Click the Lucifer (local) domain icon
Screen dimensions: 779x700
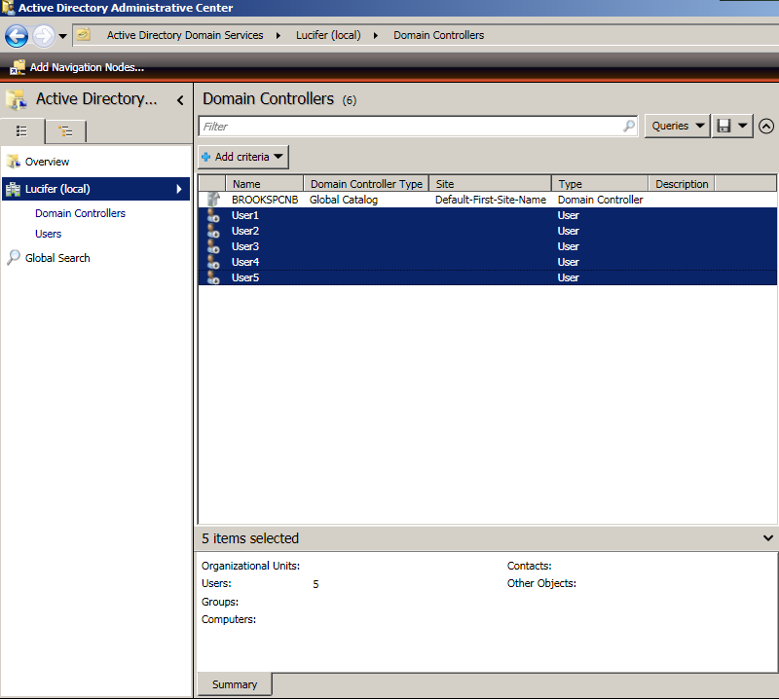pos(13,189)
